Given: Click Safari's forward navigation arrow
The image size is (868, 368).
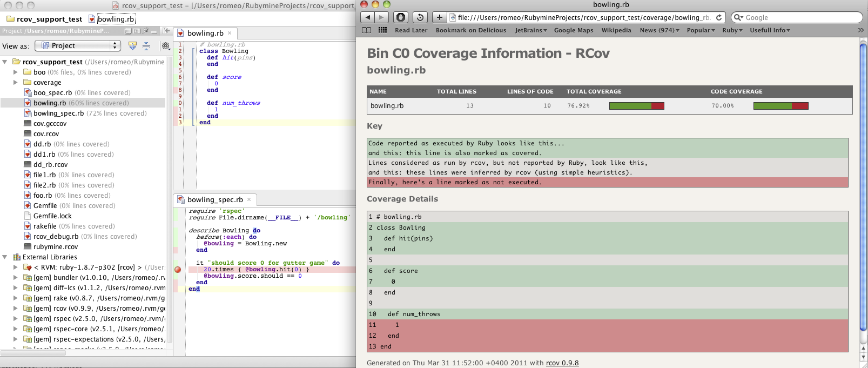Looking at the screenshot, I should click(382, 17).
